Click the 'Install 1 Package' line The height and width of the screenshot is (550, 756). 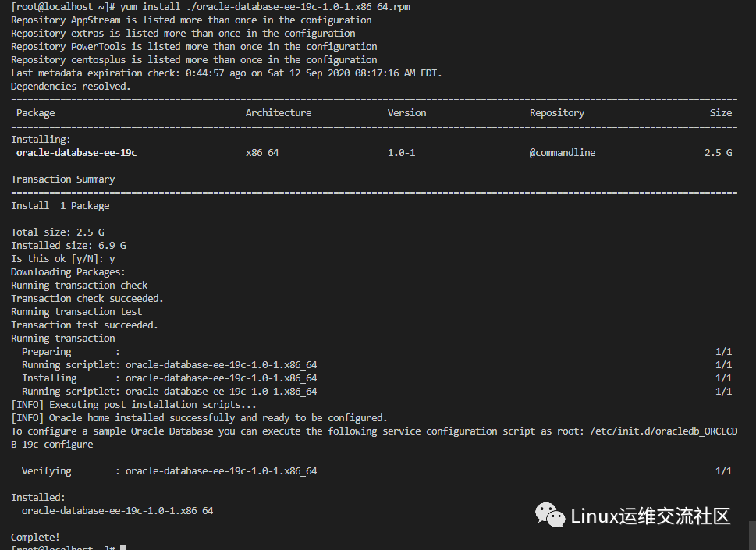[60, 206]
